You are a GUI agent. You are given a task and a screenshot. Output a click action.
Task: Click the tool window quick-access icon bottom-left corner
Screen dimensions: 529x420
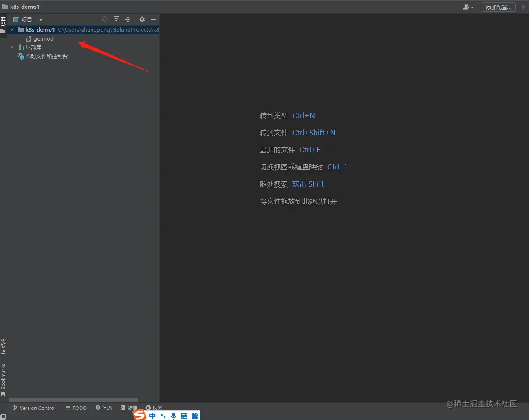(3, 416)
